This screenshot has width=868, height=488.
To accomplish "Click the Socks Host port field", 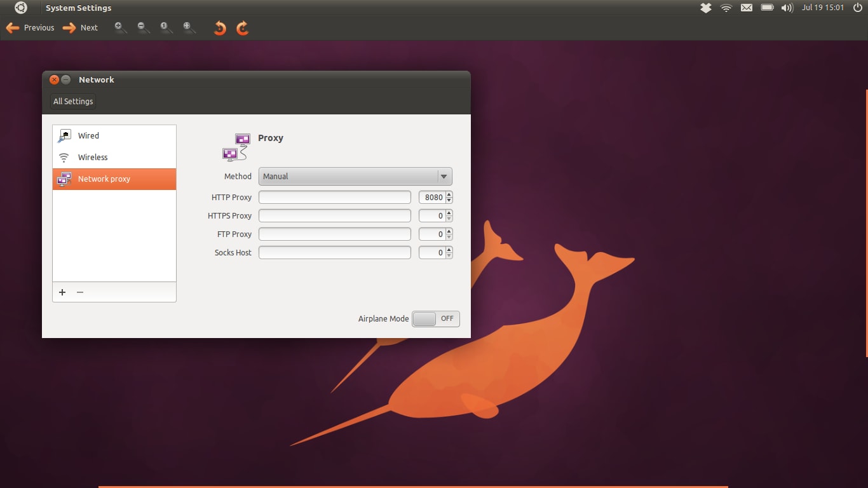I will (x=432, y=253).
